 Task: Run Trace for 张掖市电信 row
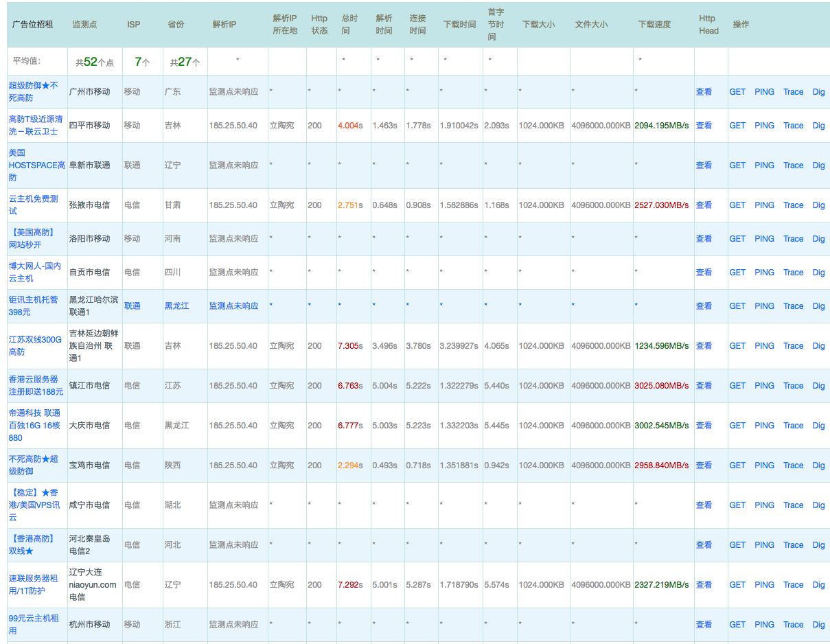793,205
